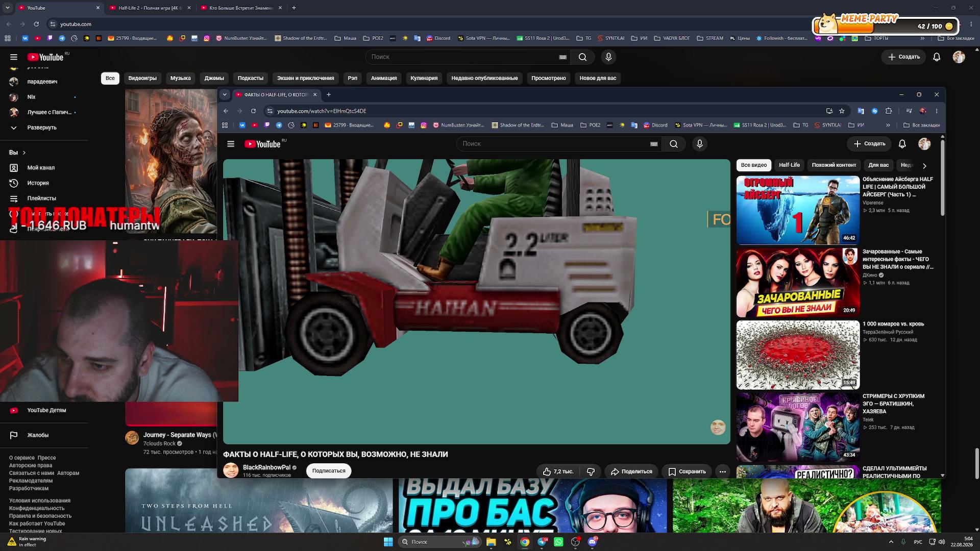
Task: Open Плейлисты in the background sidebar
Action: point(42,198)
